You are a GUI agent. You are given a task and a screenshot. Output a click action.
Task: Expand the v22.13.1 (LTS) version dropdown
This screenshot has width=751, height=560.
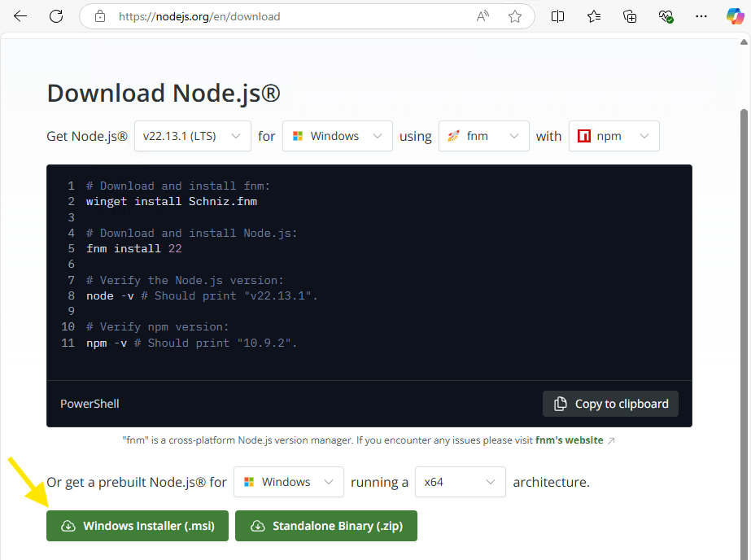coord(192,136)
